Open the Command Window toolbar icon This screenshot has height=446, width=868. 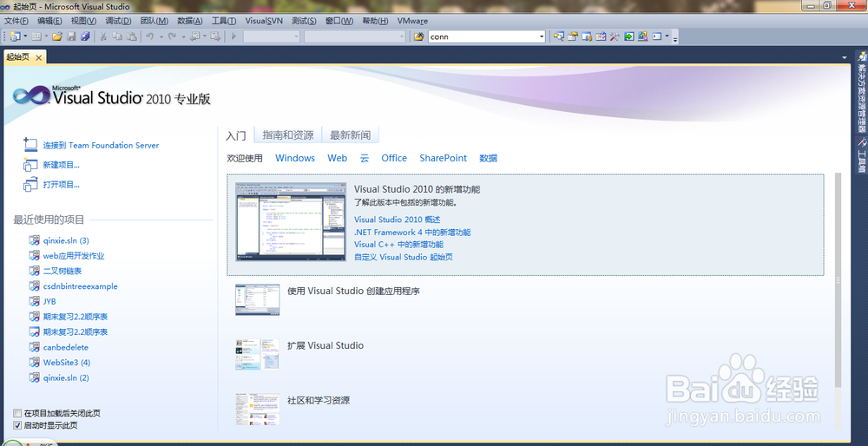tap(657, 36)
